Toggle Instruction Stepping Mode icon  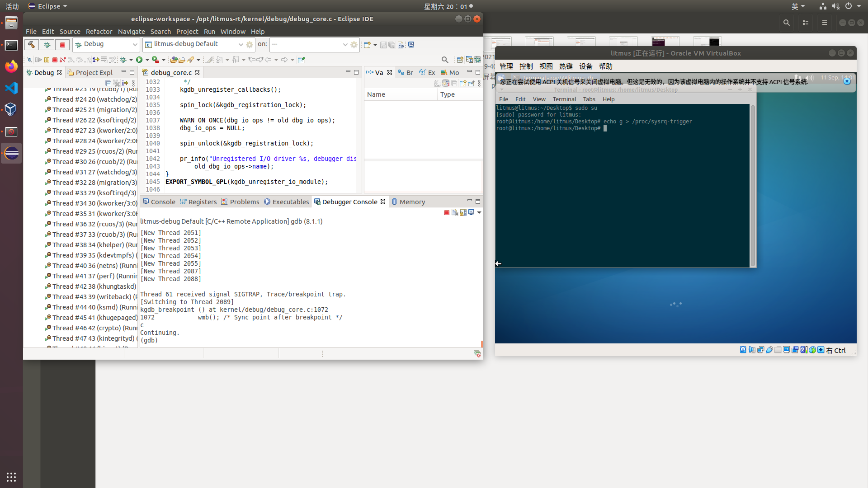pos(96,60)
